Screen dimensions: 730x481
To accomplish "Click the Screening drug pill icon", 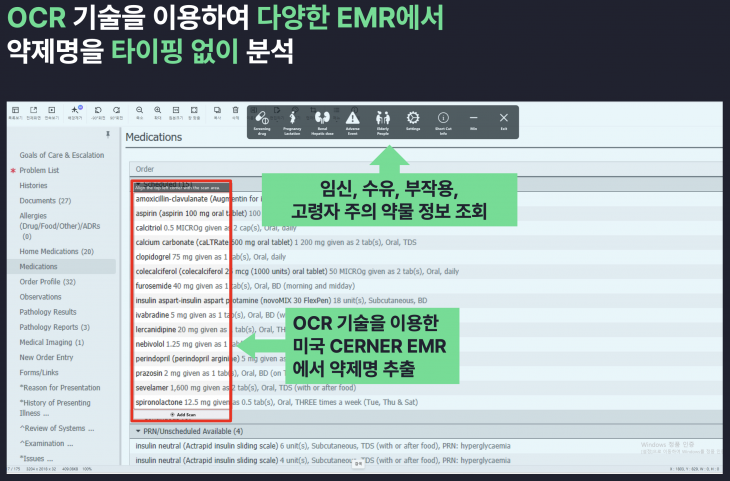I will 262,118.
